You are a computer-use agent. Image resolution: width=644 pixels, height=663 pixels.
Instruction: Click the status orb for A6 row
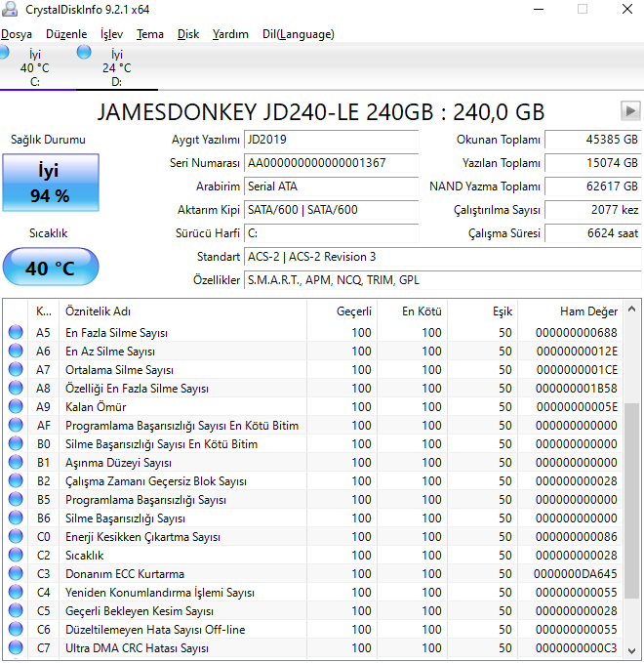[x=16, y=351]
